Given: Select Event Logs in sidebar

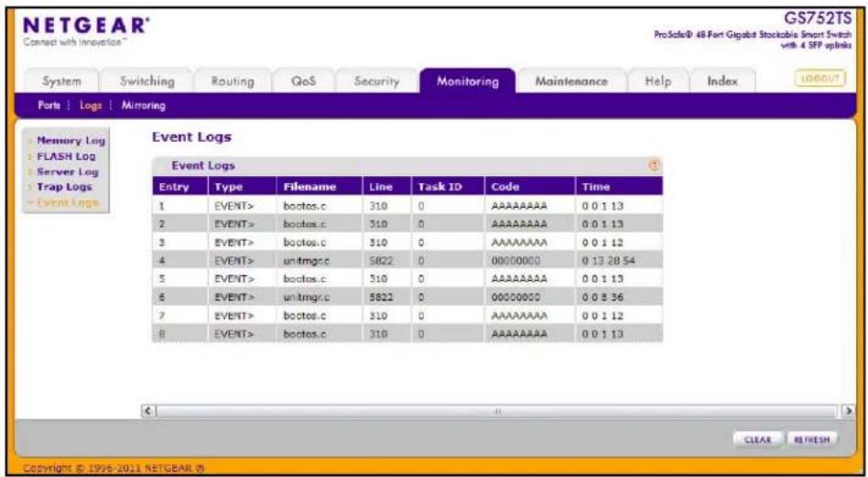Looking at the screenshot, I should 67,202.
